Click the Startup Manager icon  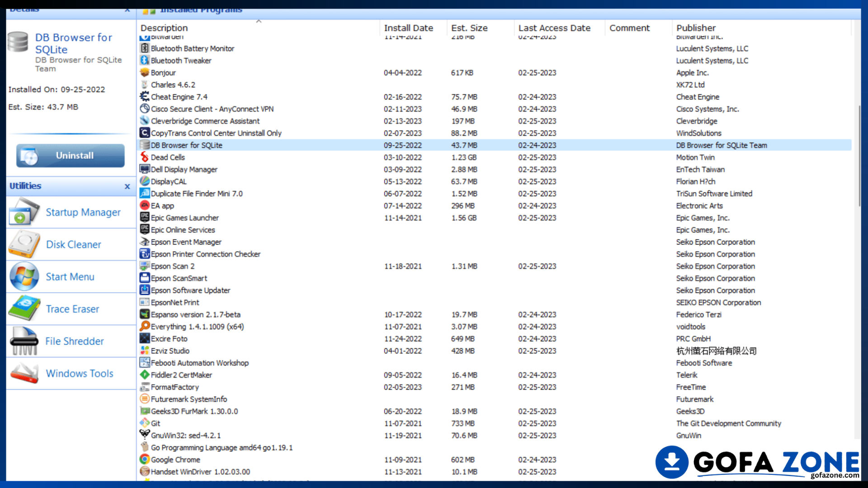coord(24,212)
